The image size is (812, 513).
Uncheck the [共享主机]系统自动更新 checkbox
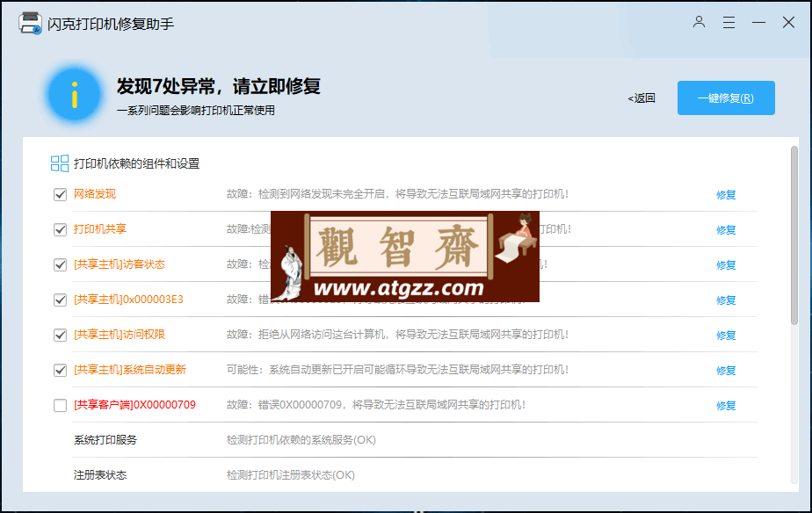pos(60,371)
